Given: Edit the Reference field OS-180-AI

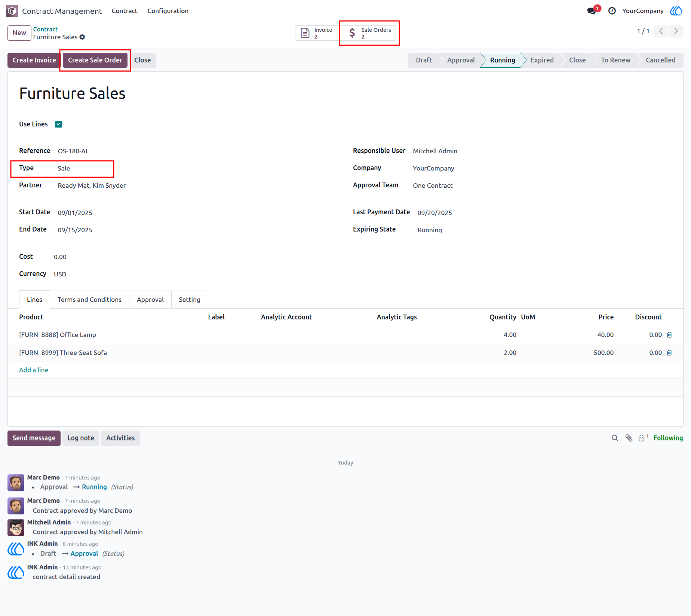Looking at the screenshot, I should click(73, 151).
